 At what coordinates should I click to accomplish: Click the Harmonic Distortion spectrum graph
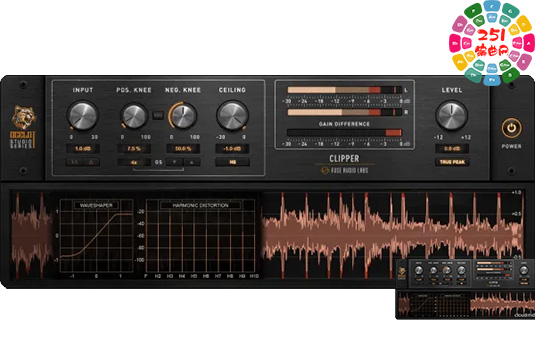pos(200,236)
